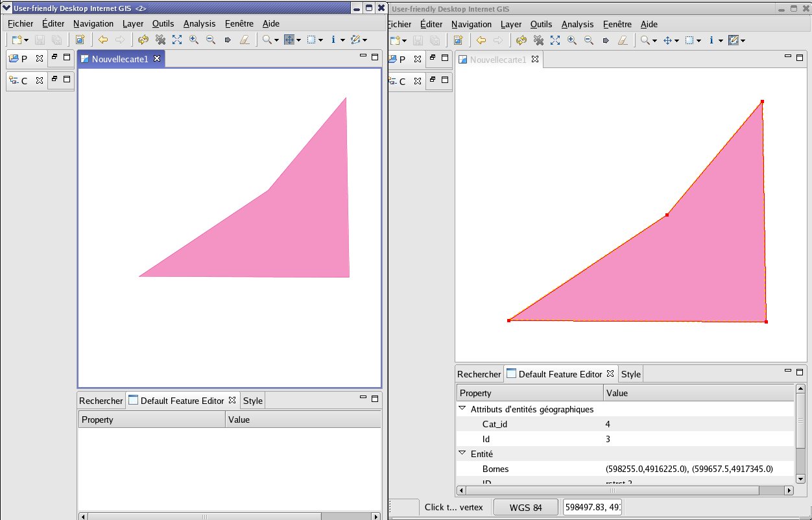Collapse the Entité property group
This screenshot has width=812, height=520.
tap(462, 454)
